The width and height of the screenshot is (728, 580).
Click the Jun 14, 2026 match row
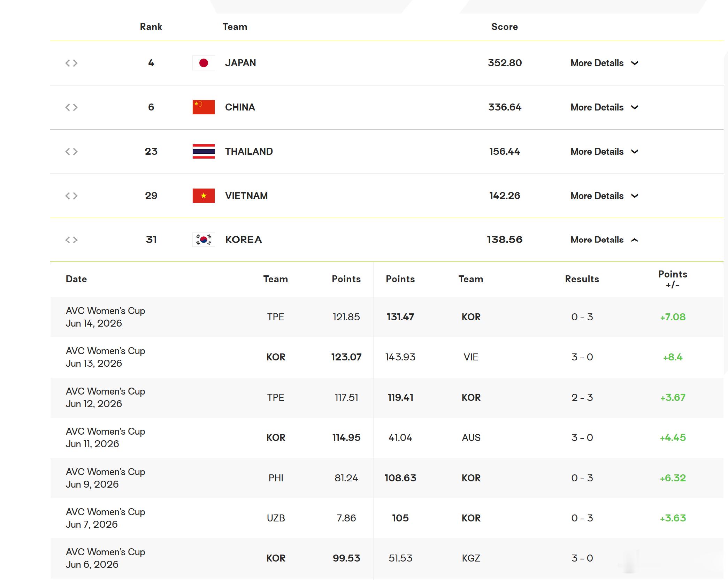click(387, 317)
